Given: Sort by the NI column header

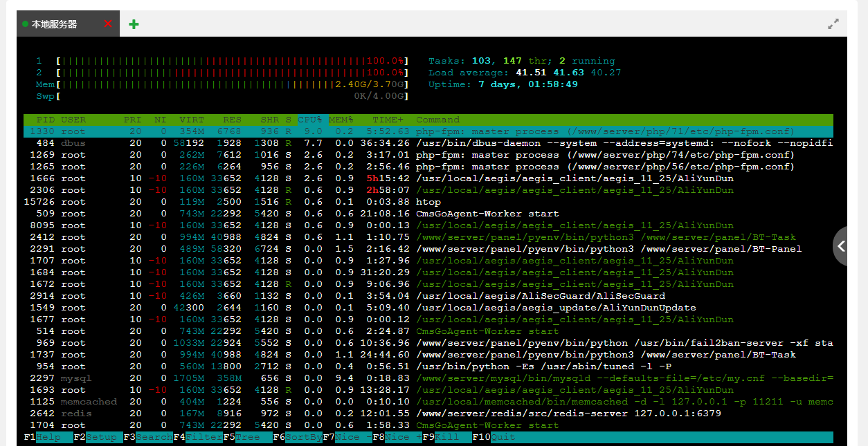Looking at the screenshot, I should tap(161, 120).
